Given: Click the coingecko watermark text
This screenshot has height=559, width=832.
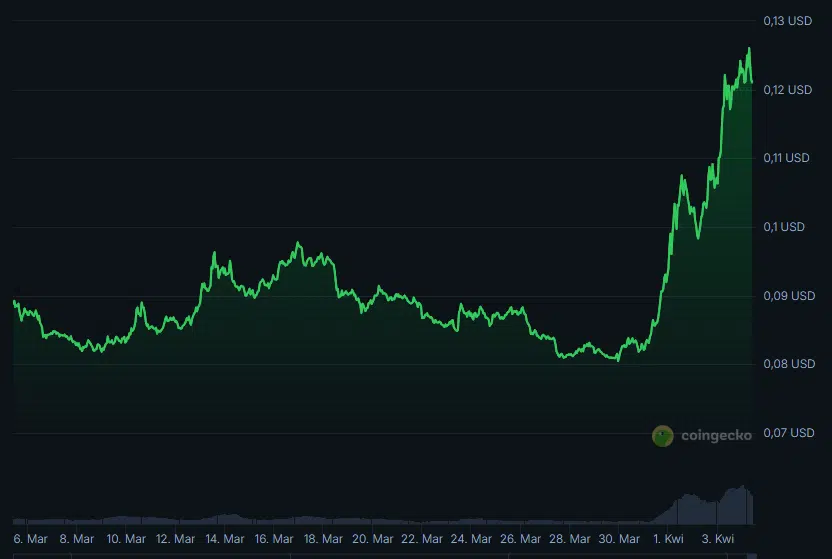Looking at the screenshot, I should [x=715, y=435].
